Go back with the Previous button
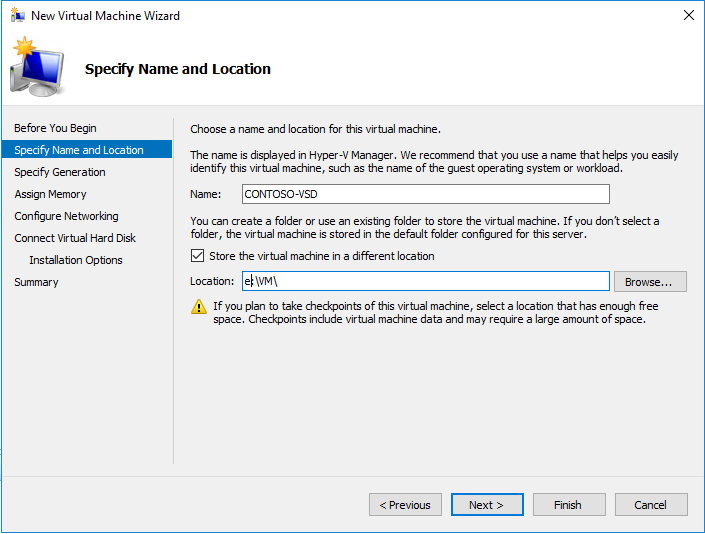This screenshot has height=534, width=705. click(x=405, y=505)
